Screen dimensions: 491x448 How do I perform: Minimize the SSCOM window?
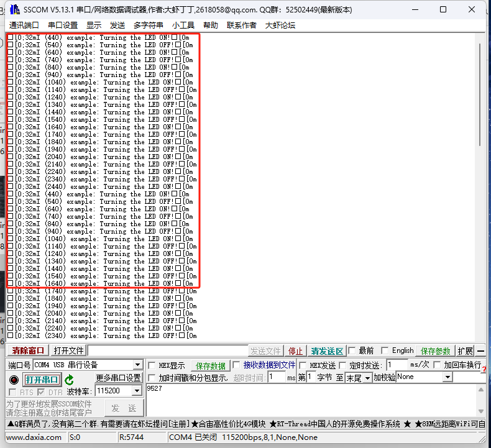415,9
